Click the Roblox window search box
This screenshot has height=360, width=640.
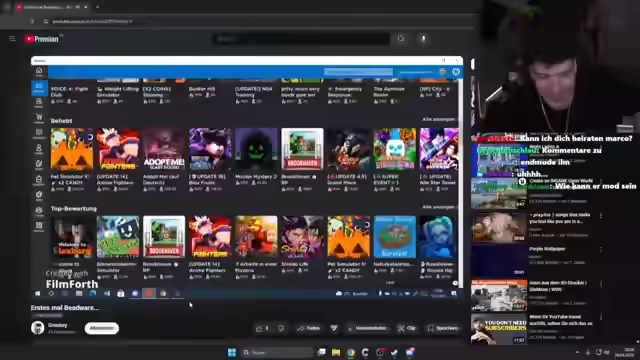(358, 72)
